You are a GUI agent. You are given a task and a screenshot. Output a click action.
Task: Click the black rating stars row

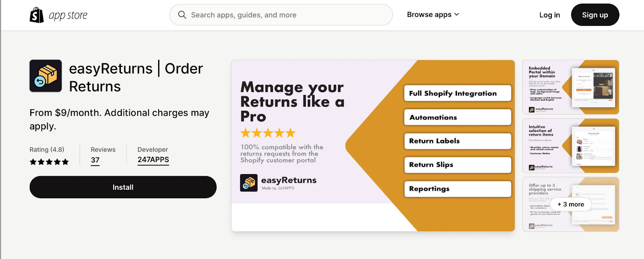coord(49,162)
